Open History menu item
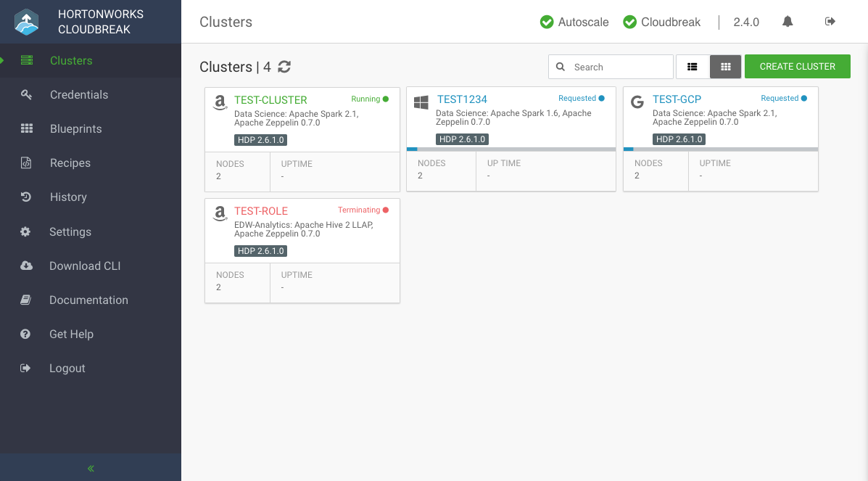Viewport: 868px width, 481px height. (68, 197)
